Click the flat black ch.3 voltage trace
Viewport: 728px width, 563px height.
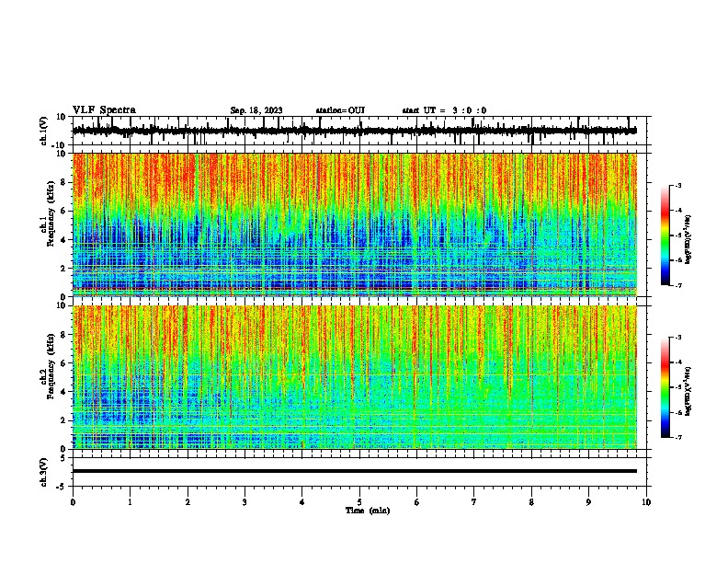355,471
